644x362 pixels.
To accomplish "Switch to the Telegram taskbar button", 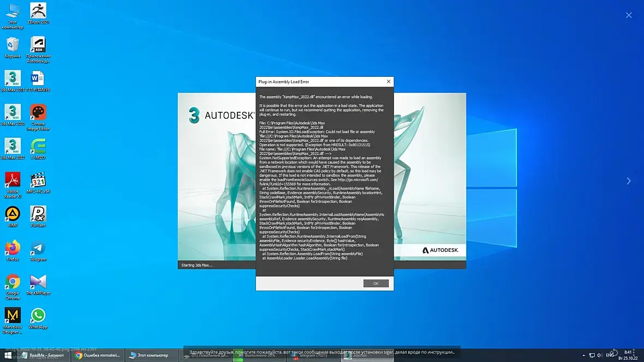I will pos(313,355).
